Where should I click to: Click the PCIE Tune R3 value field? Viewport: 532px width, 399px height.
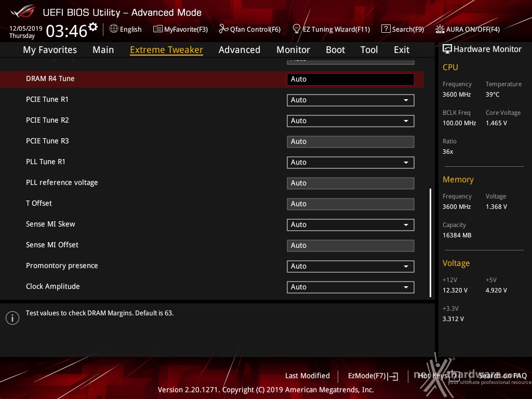[x=351, y=142]
